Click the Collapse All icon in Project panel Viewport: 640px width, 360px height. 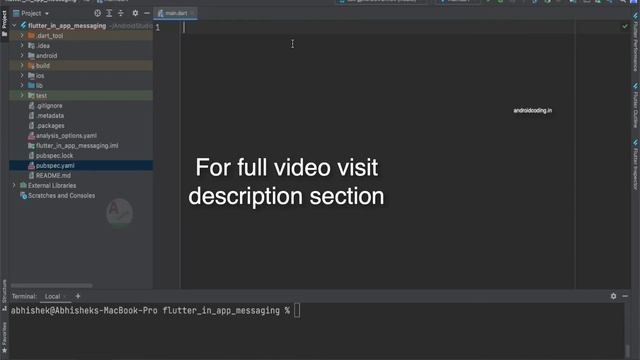[x=121, y=13]
